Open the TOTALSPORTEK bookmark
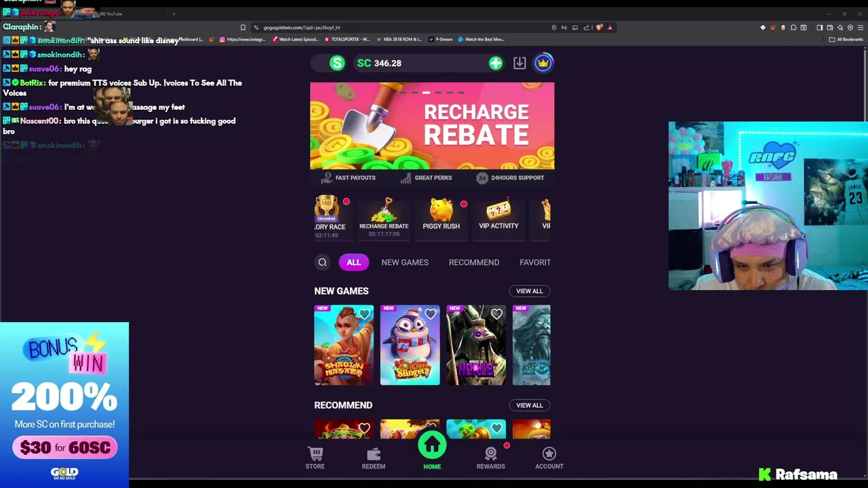The width and height of the screenshot is (868, 488). click(347, 39)
